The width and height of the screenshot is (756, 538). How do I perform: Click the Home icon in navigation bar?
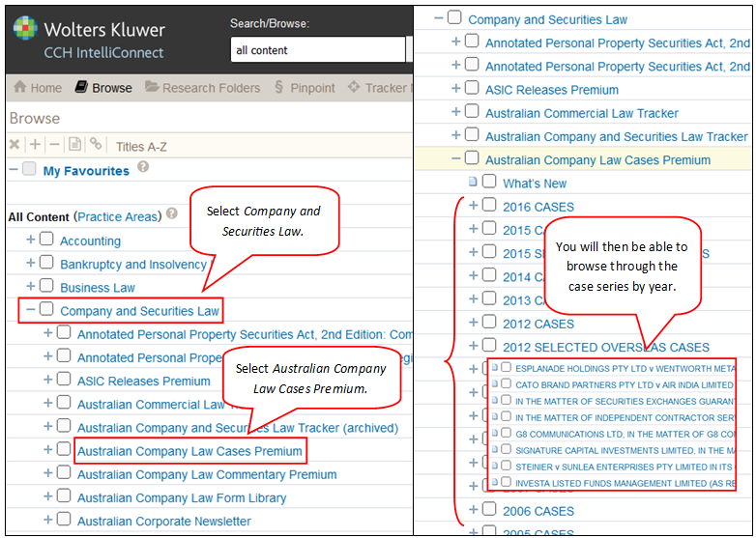[19, 87]
